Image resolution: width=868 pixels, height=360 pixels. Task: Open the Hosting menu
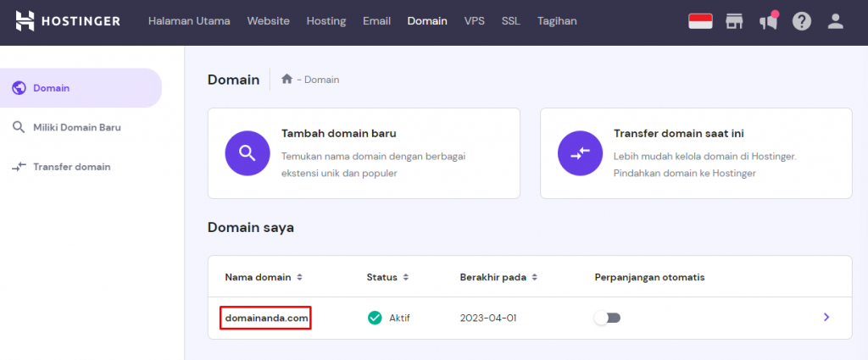point(325,21)
